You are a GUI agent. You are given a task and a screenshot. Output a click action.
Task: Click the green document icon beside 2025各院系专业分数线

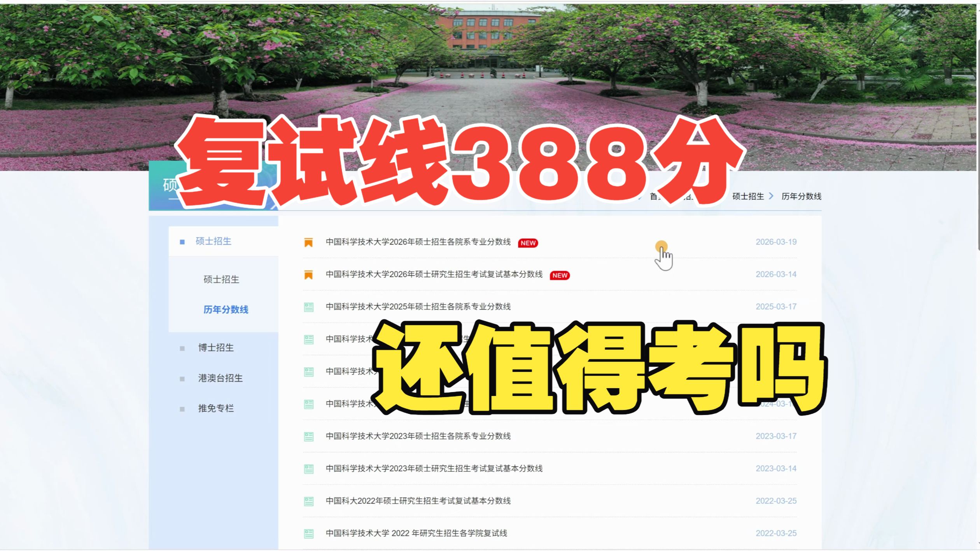309,307
